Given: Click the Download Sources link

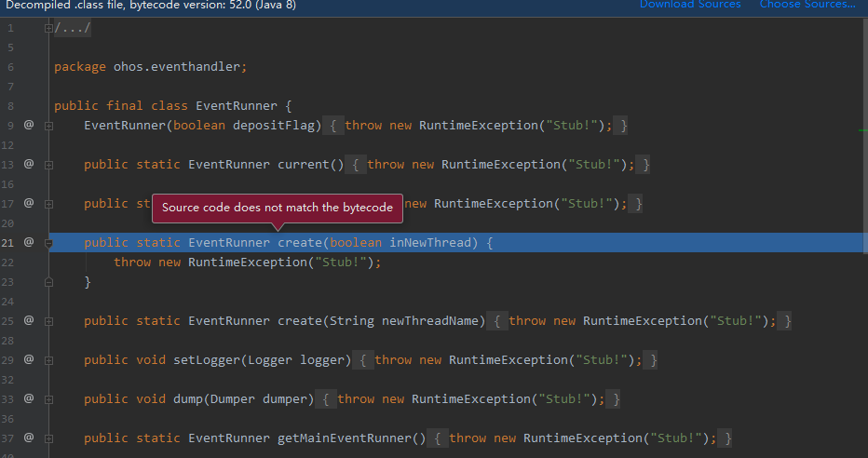Looking at the screenshot, I should click(690, 5).
